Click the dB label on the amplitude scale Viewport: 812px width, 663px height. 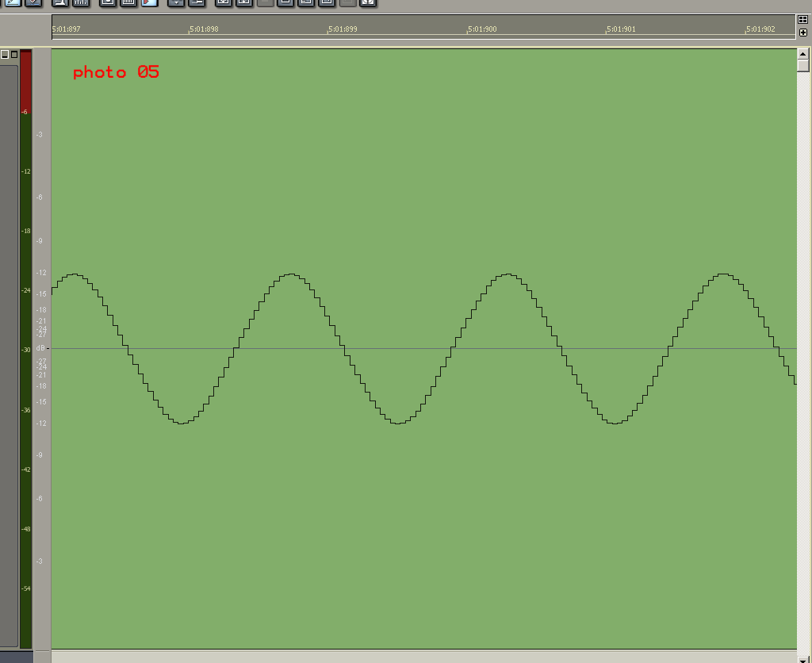41,348
